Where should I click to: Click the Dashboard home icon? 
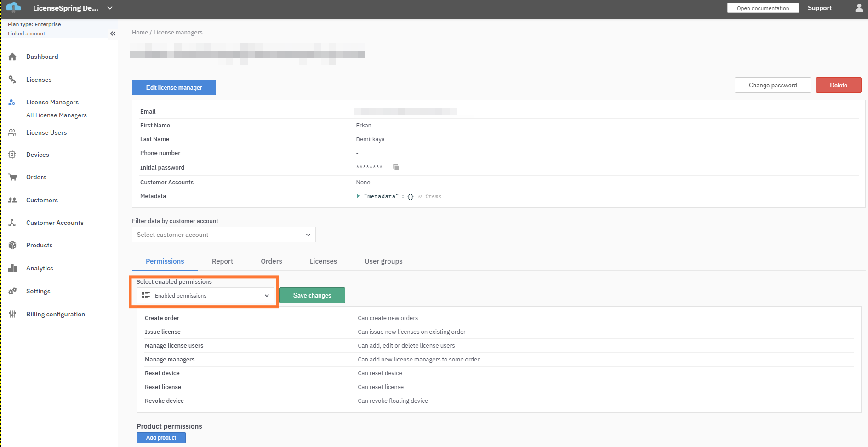[x=12, y=57]
